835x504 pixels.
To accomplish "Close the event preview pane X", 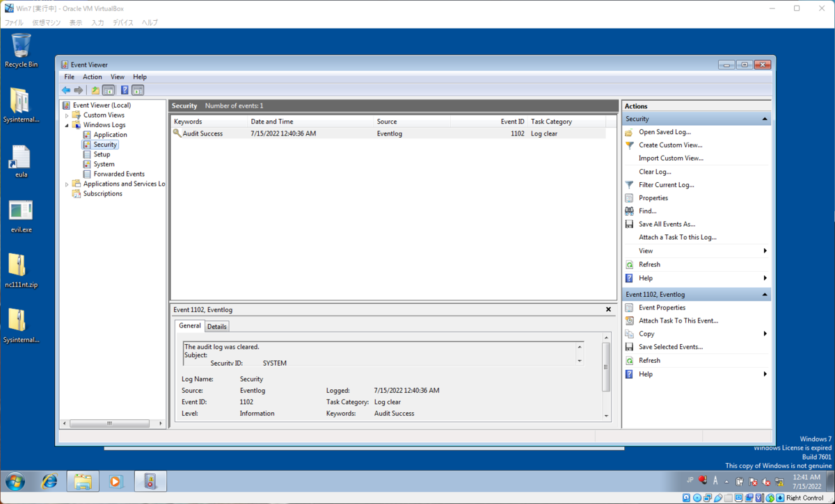I will point(608,309).
